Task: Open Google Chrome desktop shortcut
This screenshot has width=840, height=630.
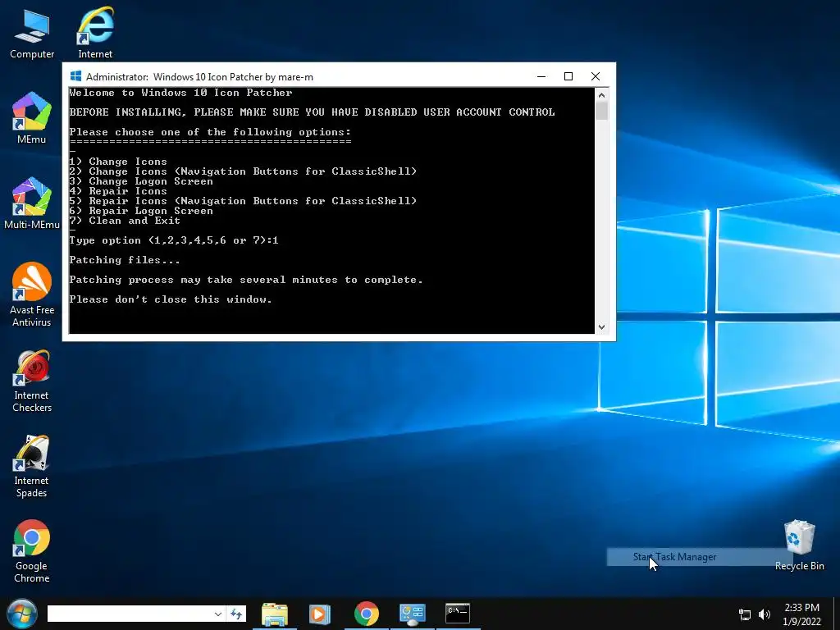Action: coord(32,551)
